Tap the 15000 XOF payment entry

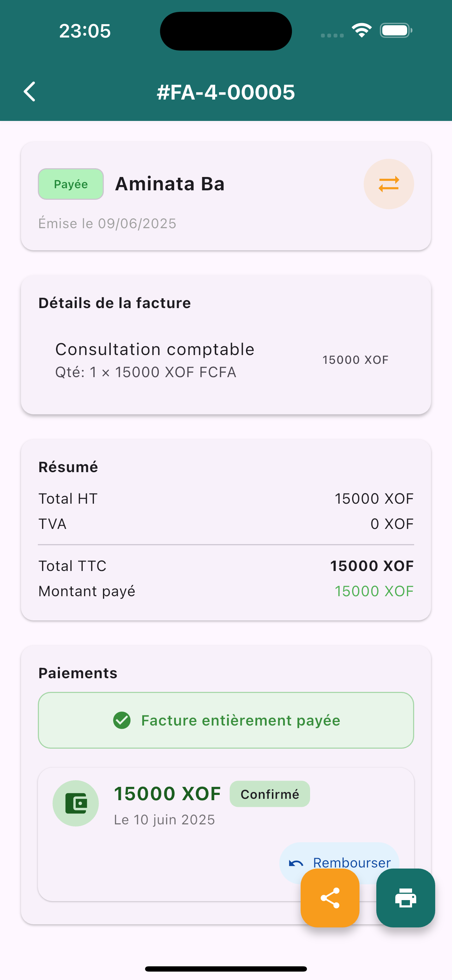[x=167, y=794]
